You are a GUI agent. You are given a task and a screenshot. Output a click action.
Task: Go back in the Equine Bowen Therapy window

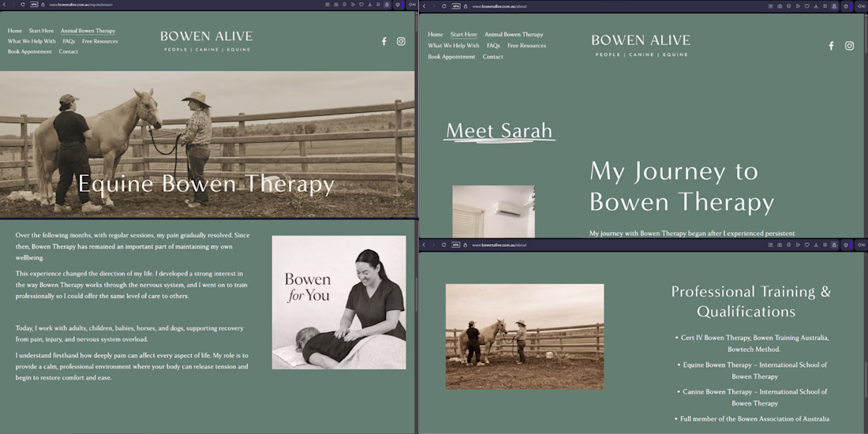pos(5,5)
